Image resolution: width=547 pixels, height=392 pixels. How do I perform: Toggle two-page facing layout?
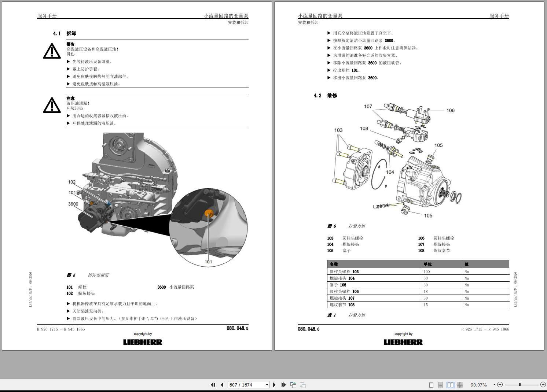point(450,385)
